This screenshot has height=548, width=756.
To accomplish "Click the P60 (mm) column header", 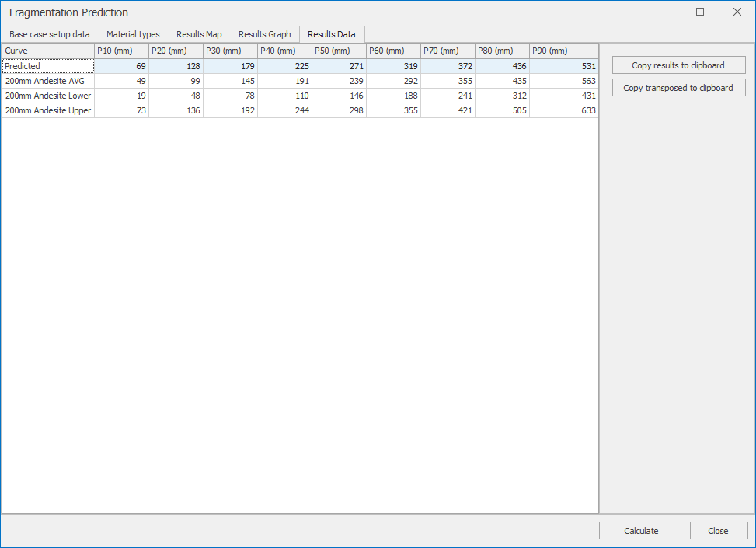I will 394,51.
